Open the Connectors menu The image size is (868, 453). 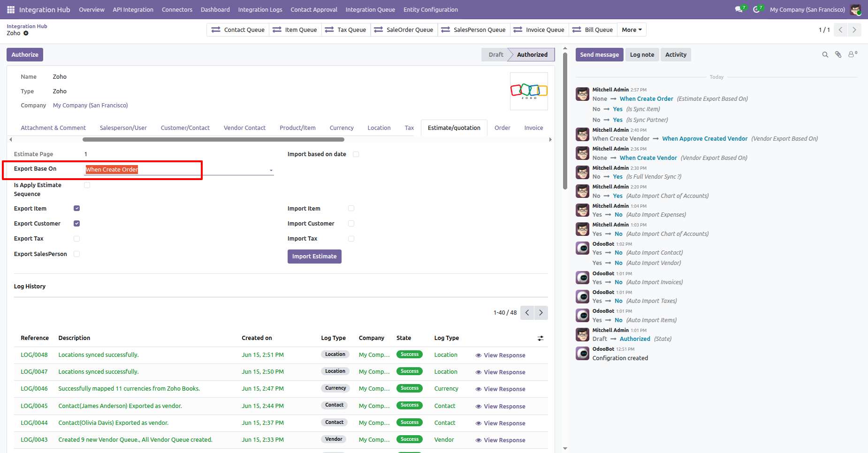coord(177,9)
